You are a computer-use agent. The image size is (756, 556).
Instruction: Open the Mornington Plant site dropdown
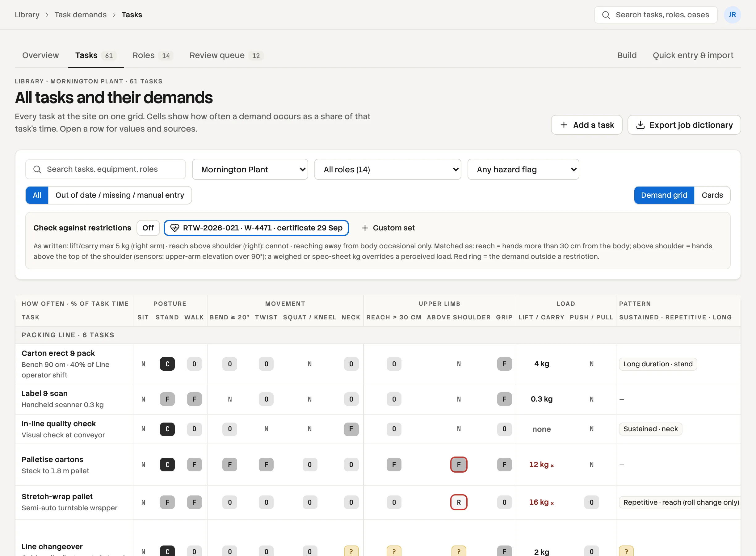250,169
